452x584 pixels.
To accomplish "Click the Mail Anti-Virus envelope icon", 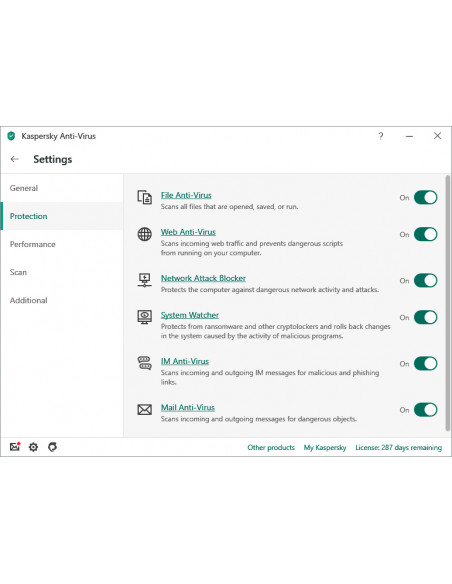I will click(144, 410).
